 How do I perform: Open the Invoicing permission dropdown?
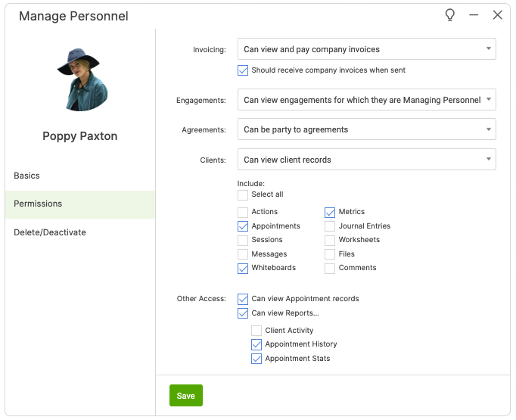[x=366, y=49]
